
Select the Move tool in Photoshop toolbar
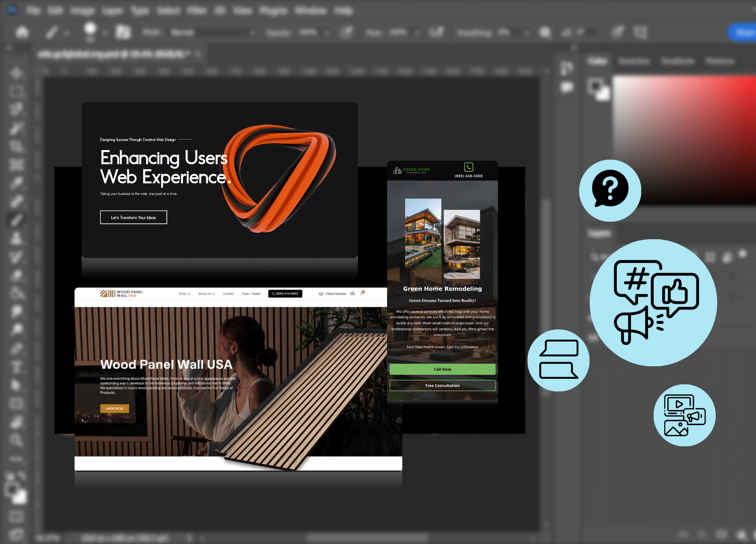17,73
